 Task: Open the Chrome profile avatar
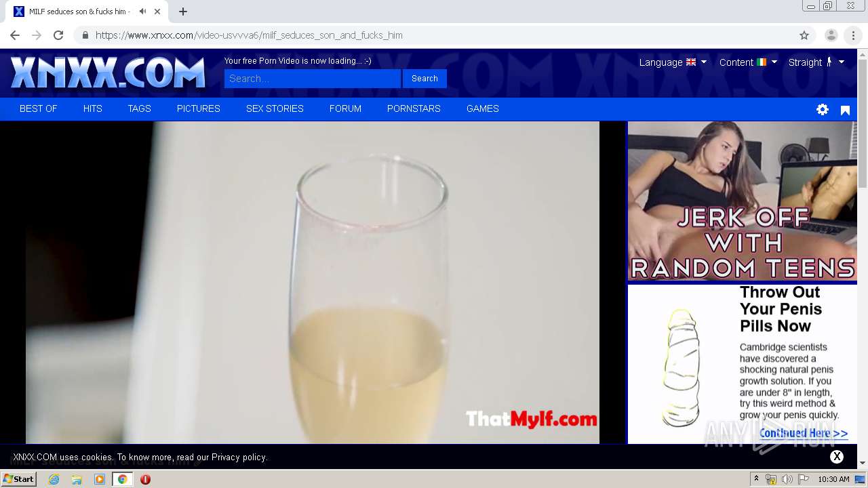[x=831, y=35]
